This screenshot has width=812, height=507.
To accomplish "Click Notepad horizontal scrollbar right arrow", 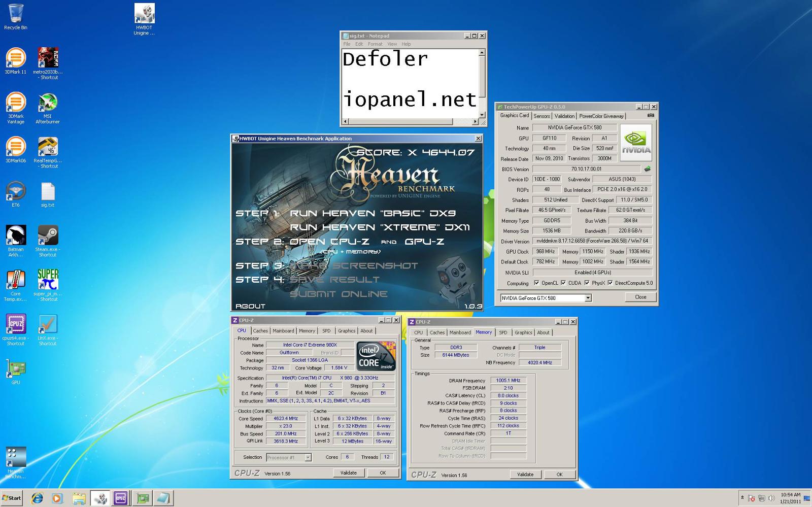I will 476,122.
